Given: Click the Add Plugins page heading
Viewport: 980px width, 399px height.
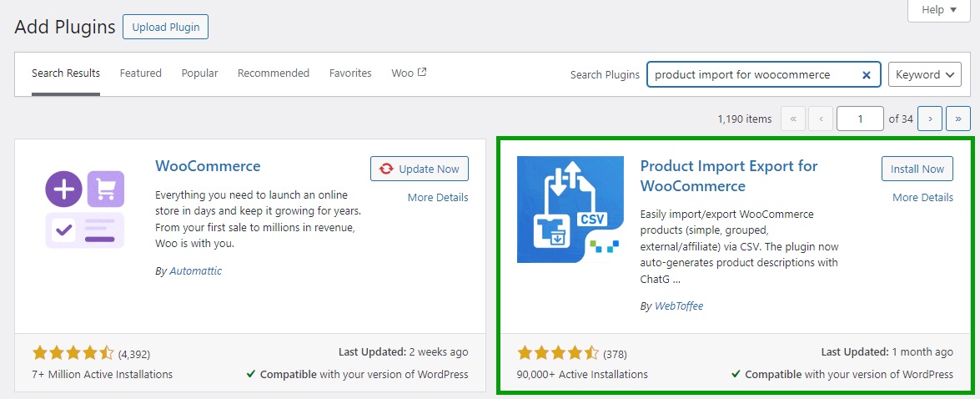Looking at the screenshot, I should click(65, 28).
